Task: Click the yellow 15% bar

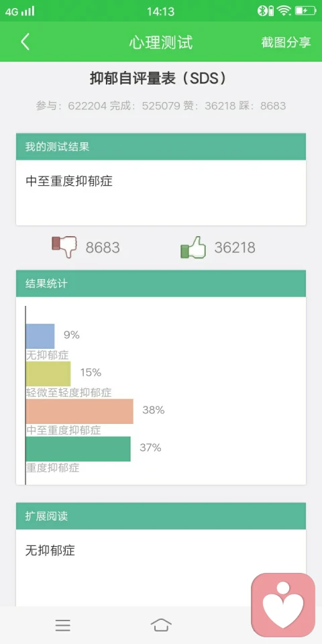Action: coord(48,374)
